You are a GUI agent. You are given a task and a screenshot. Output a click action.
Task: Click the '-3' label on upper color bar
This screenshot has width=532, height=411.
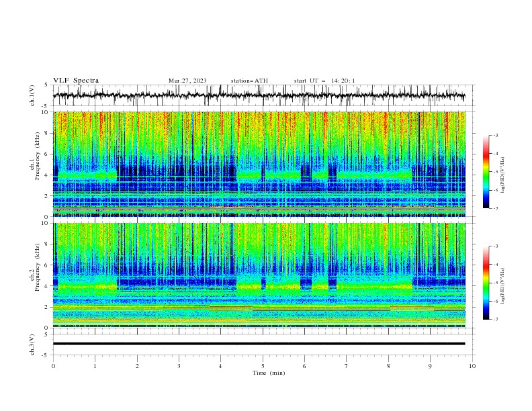(x=496, y=135)
